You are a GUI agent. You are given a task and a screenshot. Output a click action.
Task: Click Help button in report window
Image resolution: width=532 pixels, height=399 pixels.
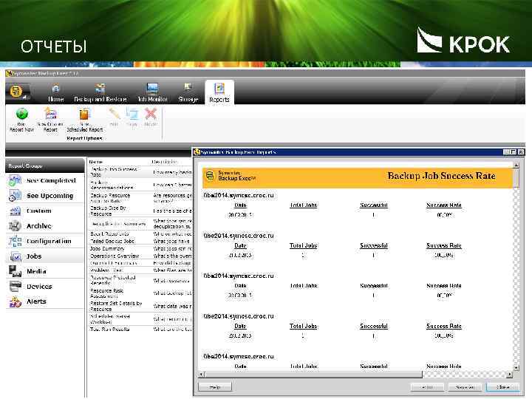click(215, 386)
